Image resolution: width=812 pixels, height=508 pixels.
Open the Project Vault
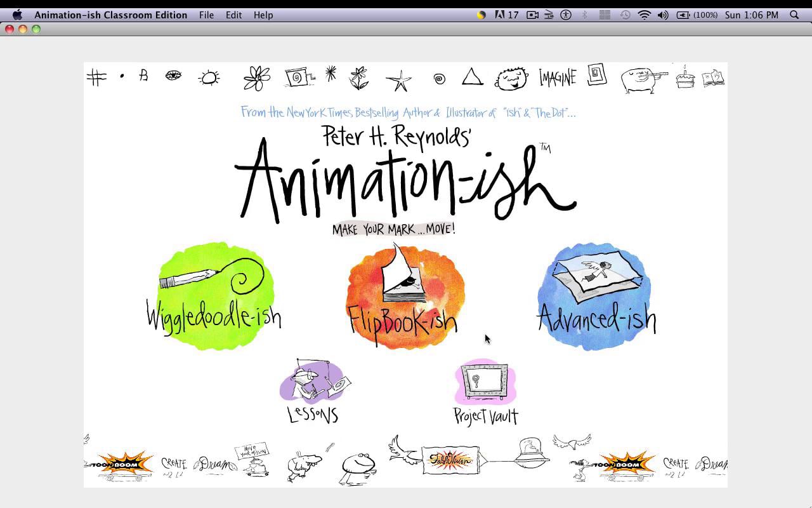point(485,392)
